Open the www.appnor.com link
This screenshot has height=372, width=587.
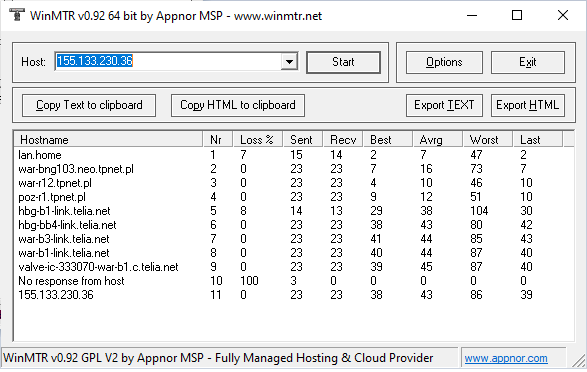(506, 358)
